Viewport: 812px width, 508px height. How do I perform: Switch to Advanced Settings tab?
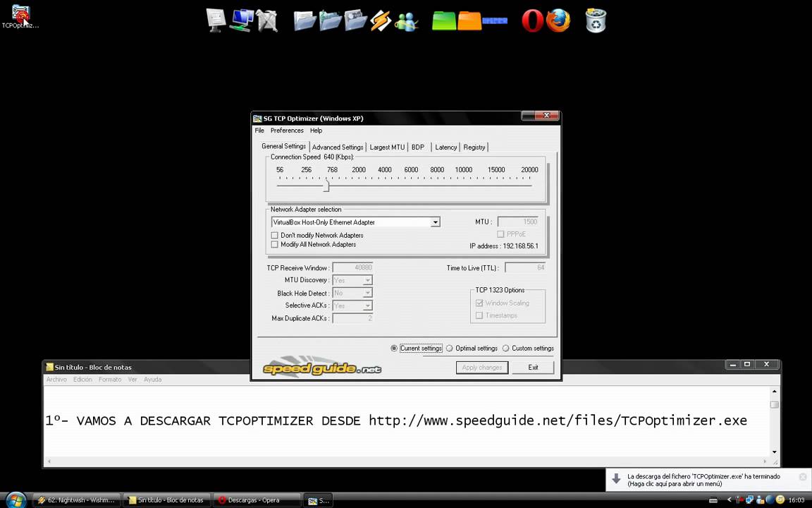(x=338, y=147)
